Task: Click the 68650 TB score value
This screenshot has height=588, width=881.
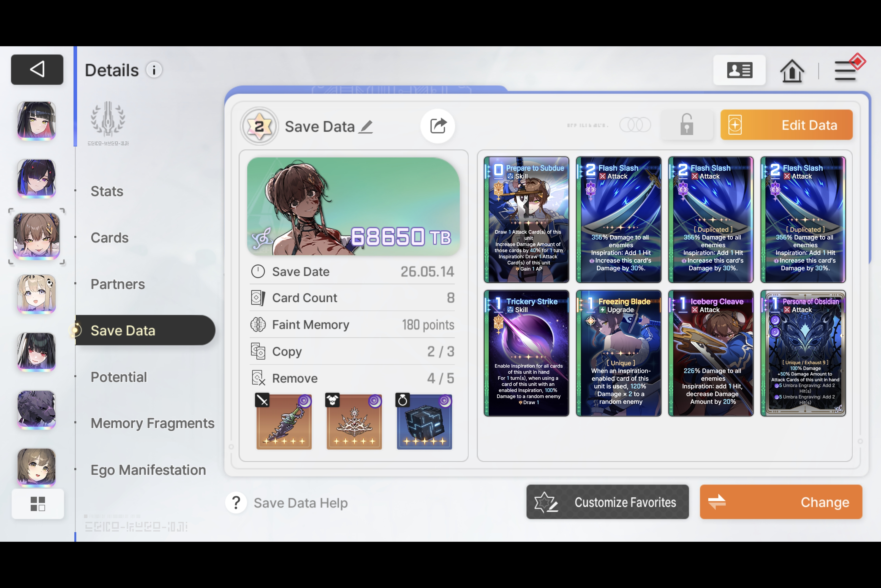Action: 401,237
